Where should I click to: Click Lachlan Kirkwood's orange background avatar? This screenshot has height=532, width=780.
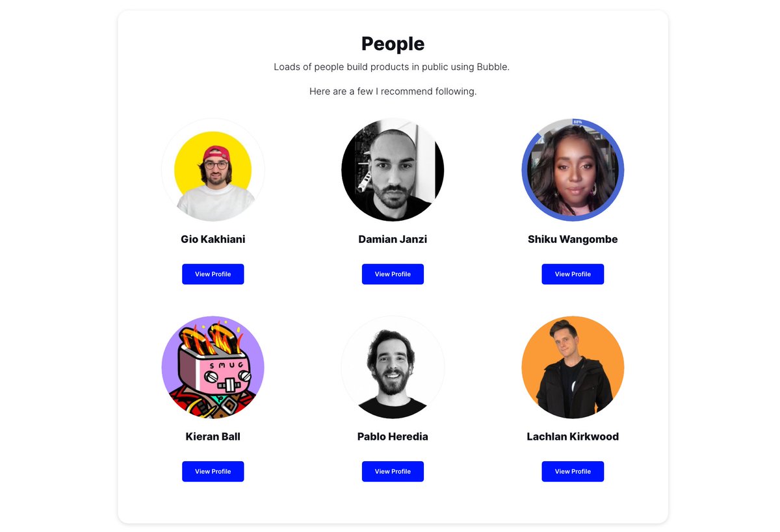click(x=573, y=367)
